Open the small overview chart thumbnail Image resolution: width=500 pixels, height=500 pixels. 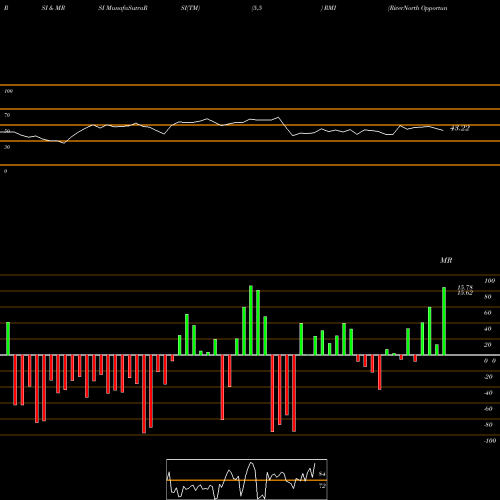click(247, 479)
